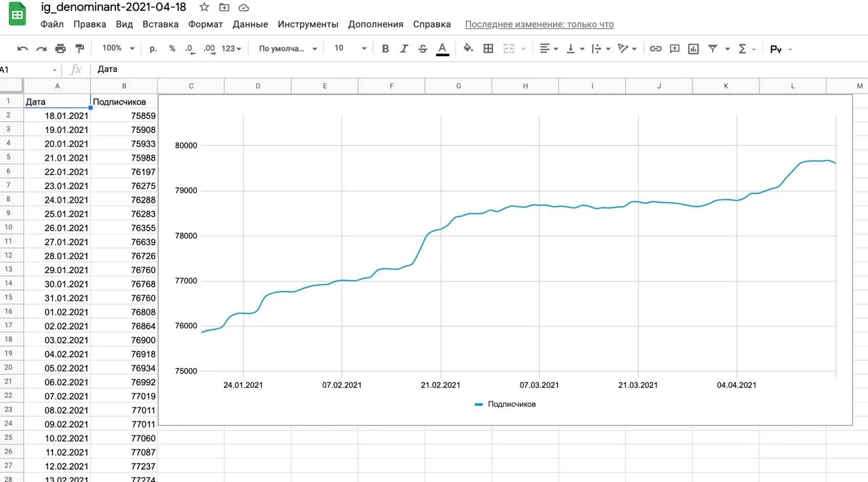Open the zoom 100% dropdown
The image size is (868, 482).
[119, 48]
